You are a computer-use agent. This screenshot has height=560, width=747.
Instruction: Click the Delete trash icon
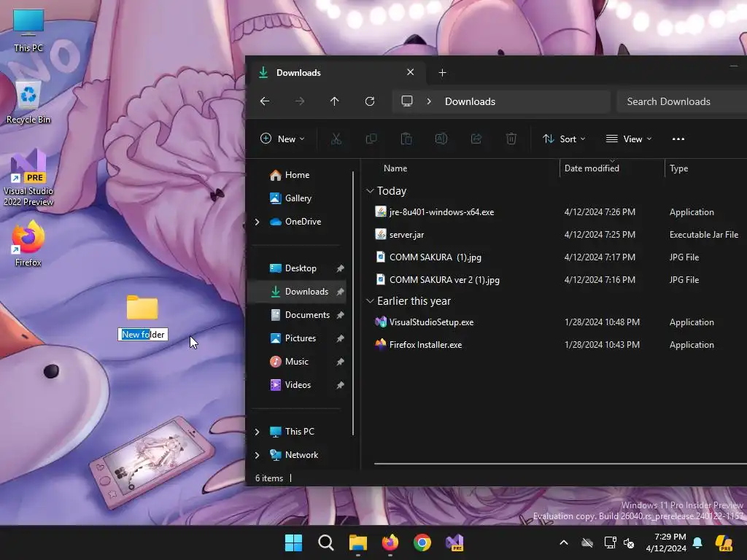[x=511, y=139]
